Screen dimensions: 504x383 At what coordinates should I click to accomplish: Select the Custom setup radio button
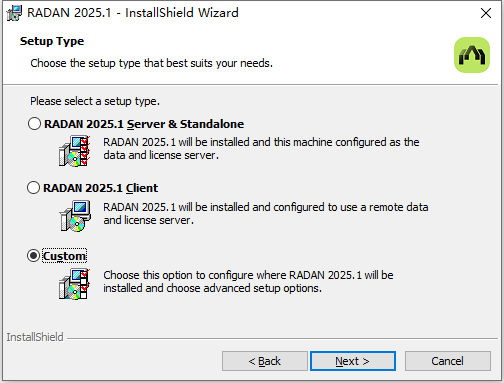point(33,256)
